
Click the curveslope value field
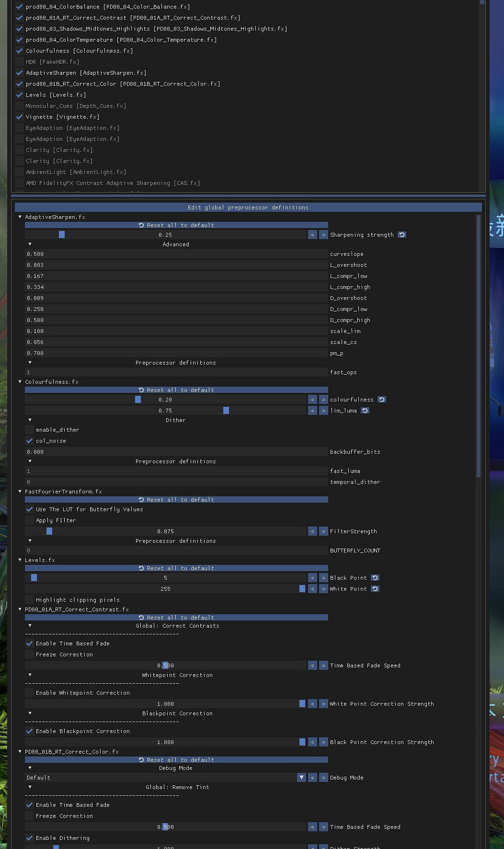pyautogui.click(x=176, y=254)
